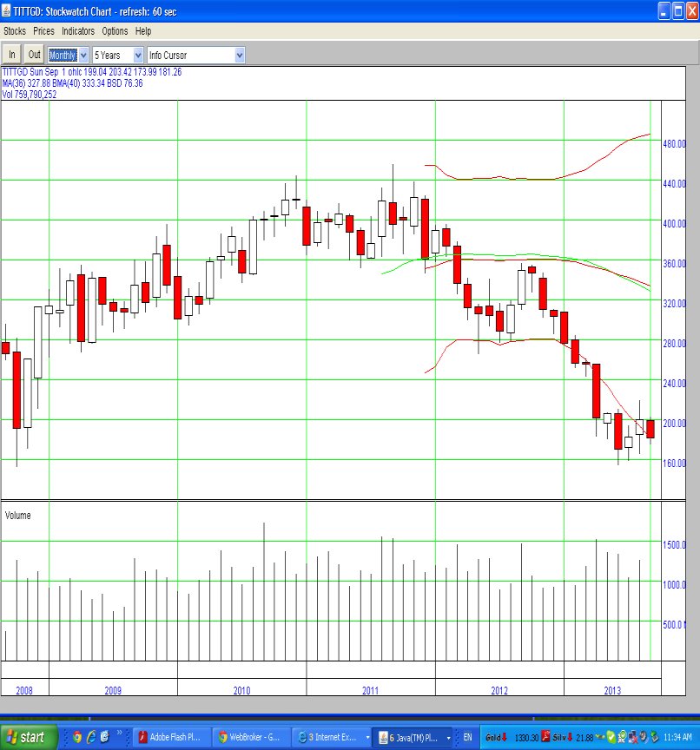The width and height of the screenshot is (700, 750).
Task: Expand the Java taskbar group arrow
Action: (448, 738)
